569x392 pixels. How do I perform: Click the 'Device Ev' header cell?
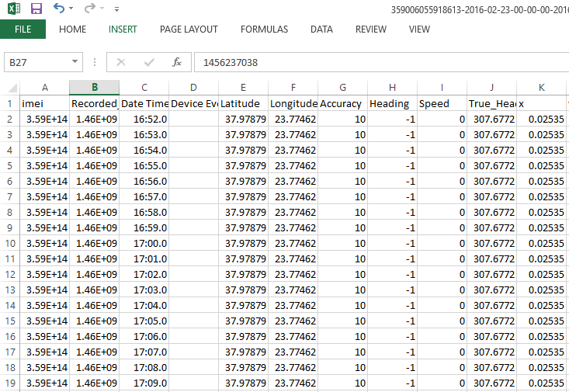pyautogui.click(x=194, y=103)
